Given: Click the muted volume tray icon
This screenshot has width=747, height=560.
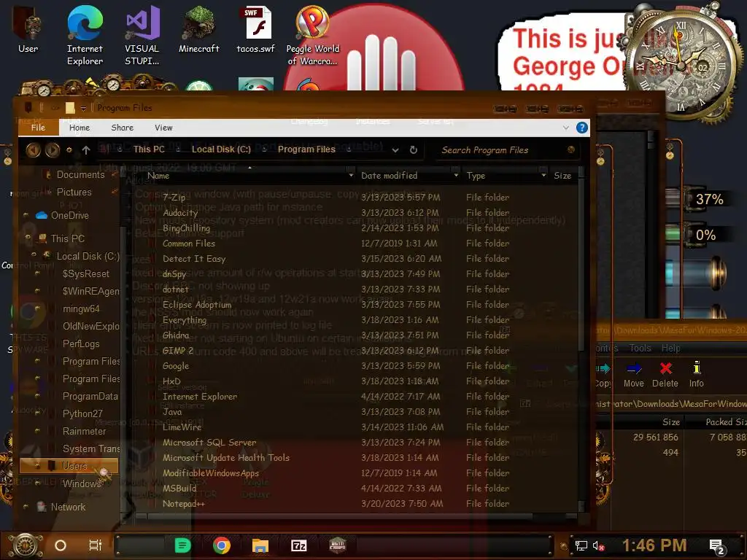Looking at the screenshot, I should (x=599, y=545).
